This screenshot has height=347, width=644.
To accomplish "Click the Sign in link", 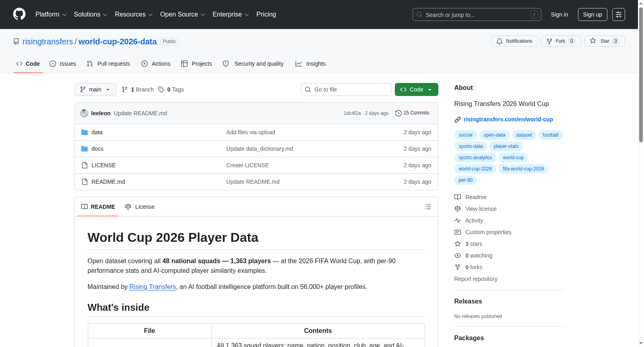I will [x=559, y=15].
